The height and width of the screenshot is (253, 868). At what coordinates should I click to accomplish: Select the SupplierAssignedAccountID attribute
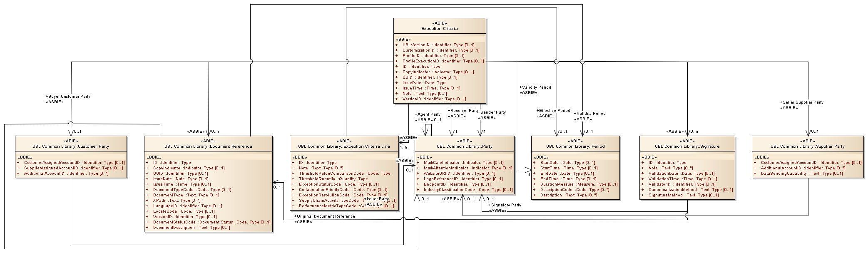tap(73, 168)
